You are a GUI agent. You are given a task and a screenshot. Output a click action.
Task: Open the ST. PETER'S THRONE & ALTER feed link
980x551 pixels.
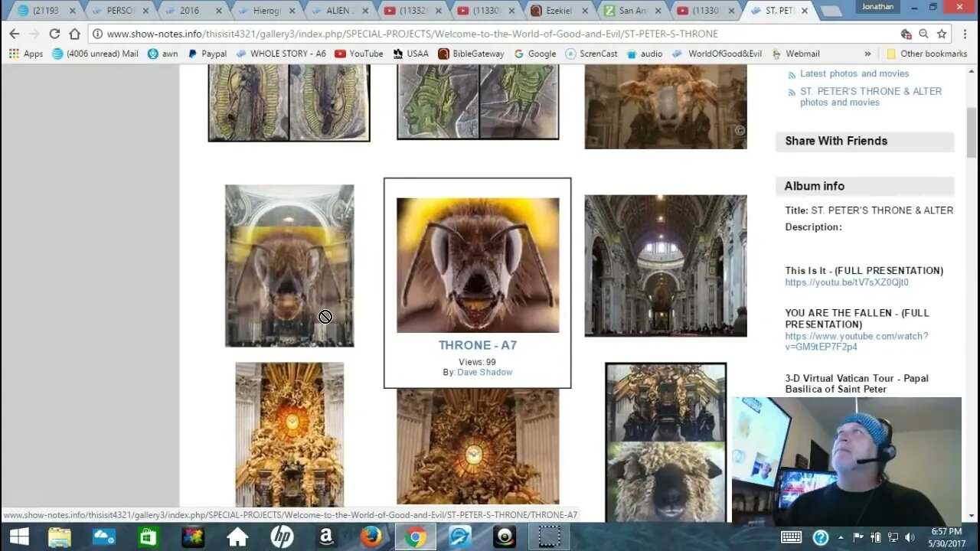(x=871, y=96)
